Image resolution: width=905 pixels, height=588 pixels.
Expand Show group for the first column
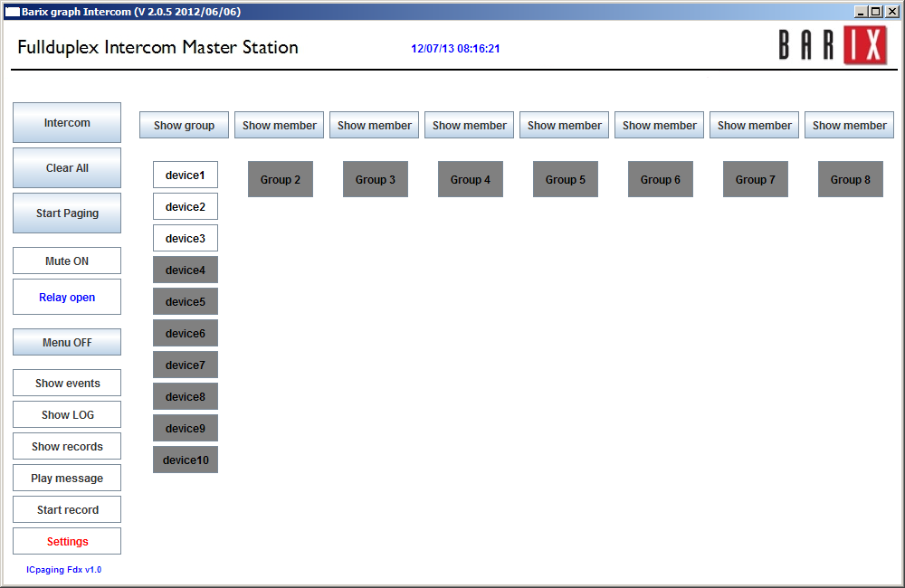tap(184, 126)
